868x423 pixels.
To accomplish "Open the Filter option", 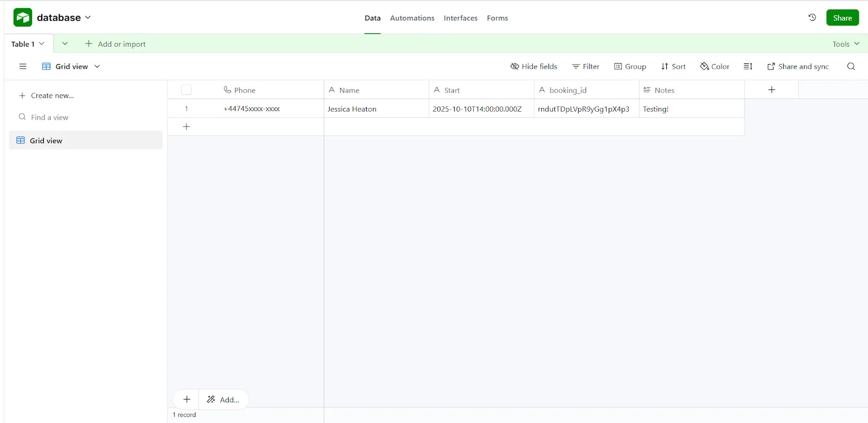I will click(x=586, y=66).
